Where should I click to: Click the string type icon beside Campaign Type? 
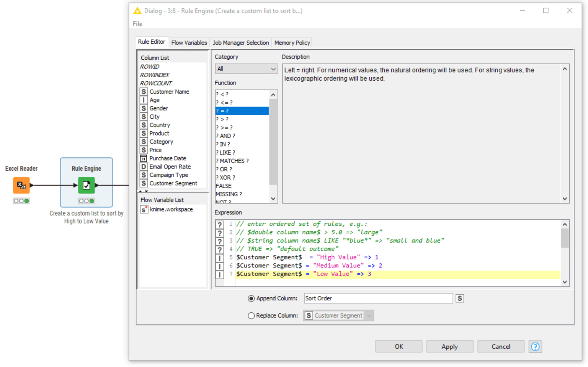point(144,175)
